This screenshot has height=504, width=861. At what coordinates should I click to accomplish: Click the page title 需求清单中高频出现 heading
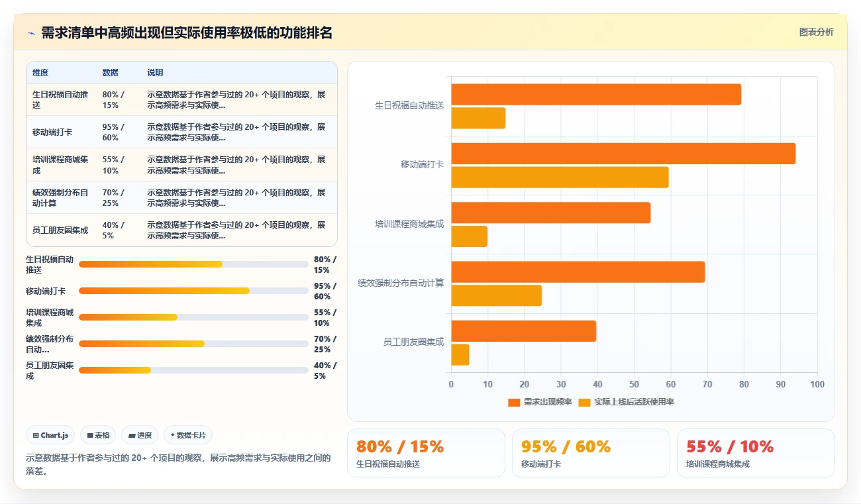187,33
